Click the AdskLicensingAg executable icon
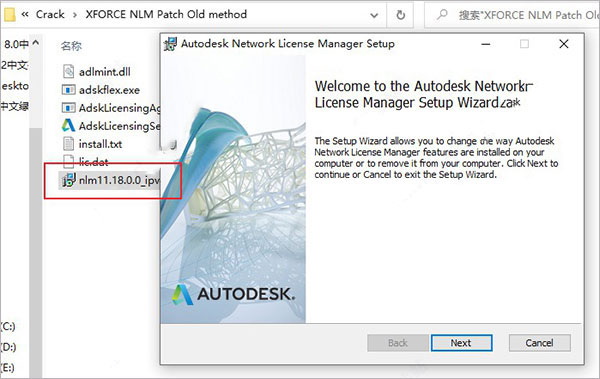Image resolution: width=600 pixels, height=379 pixels. [x=68, y=108]
